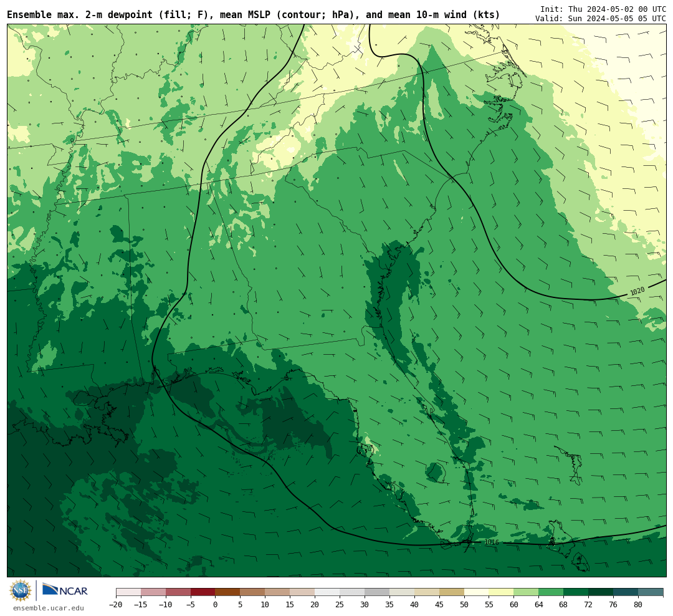Pick the light pink swatch between -20 and -15
The width and height of the screenshot is (673, 616).
[128, 592]
